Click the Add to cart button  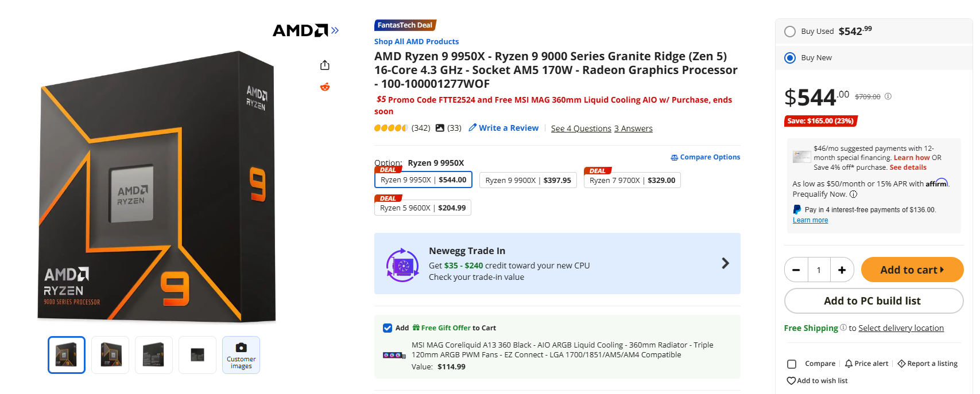912,270
